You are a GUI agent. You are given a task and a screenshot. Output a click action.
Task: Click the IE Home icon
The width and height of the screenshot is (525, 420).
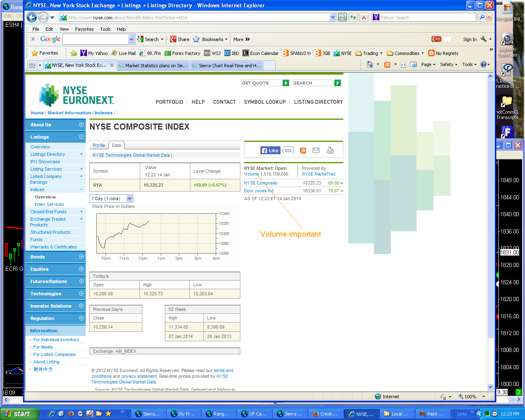[370, 64]
